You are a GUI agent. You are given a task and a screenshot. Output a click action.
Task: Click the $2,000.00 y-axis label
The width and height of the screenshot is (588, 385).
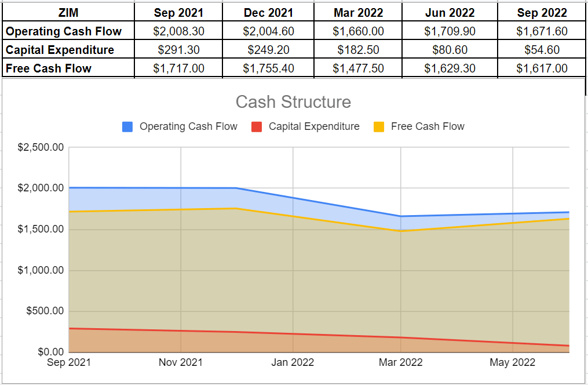click(41, 188)
